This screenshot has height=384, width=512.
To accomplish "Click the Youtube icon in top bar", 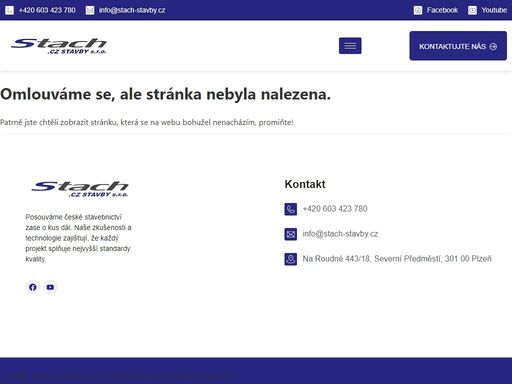I will (472, 10).
